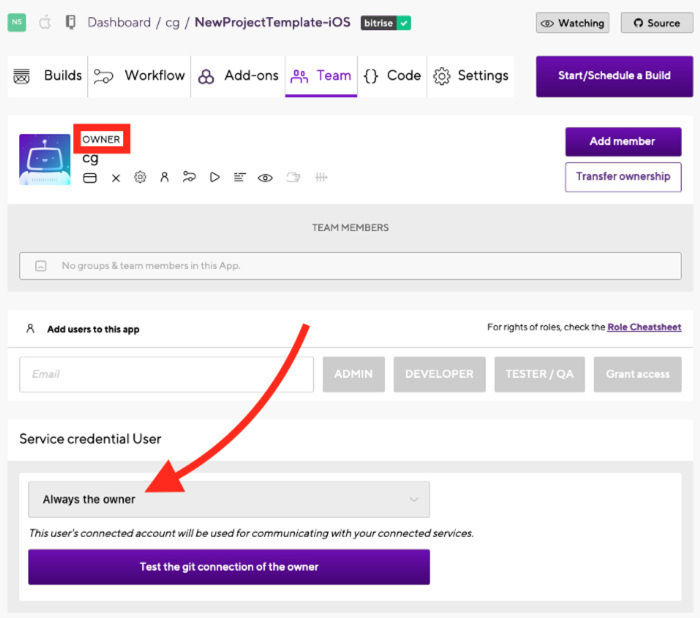This screenshot has width=700, height=618.
Task: Click the faded artifact permission icon
Action: coord(293,177)
